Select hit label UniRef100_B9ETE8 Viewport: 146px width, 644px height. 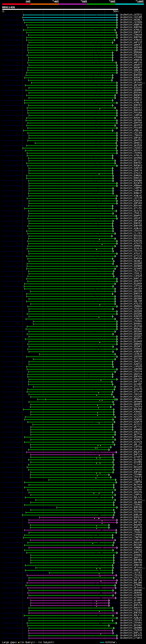click(131, 613)
